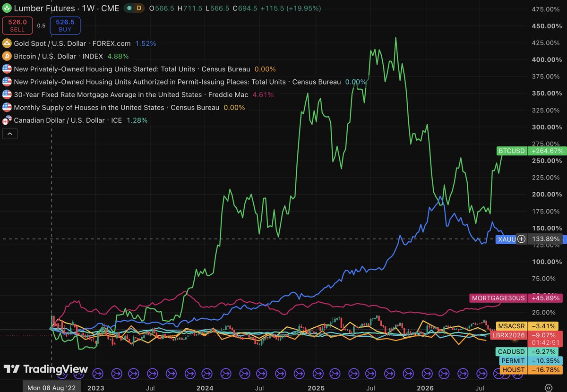Click the 2025 label on the time axis
The height and width of the screenshot is (392, 567).
(316, 387)
